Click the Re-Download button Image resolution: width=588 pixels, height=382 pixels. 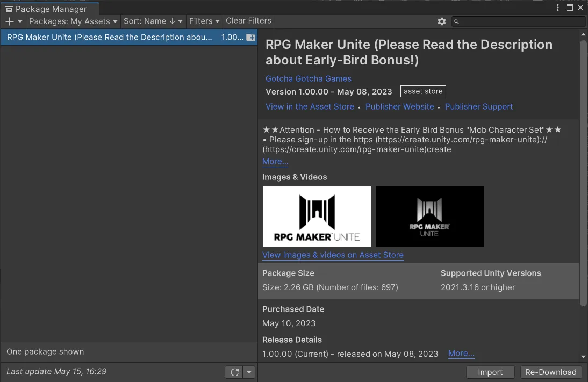tap(551, 372)
